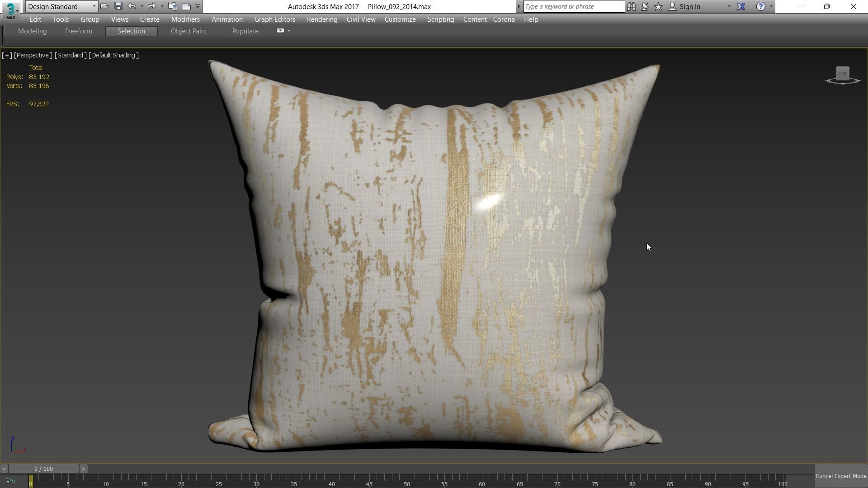Click the Cancel Expert Mode button
The width and height of the screenshot is (868, 488).
click(x=841, y=476)
